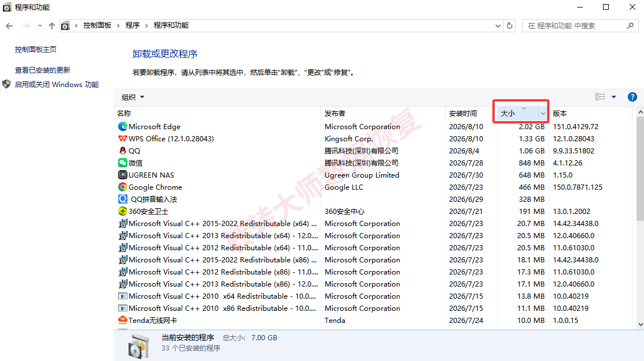Open 启用或关闭 Windows 功能 link

(57, 85)
